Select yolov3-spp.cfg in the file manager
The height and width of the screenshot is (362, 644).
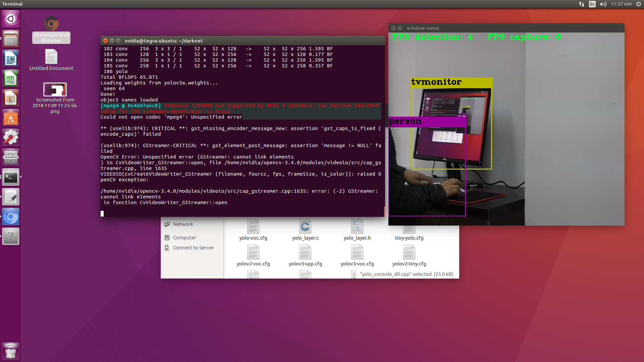305,255
